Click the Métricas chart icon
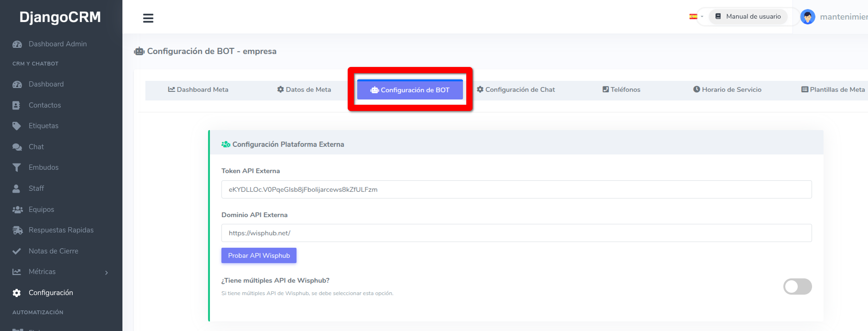The height and width of the screenshot is (331, 868). click(x=17, y=272)
